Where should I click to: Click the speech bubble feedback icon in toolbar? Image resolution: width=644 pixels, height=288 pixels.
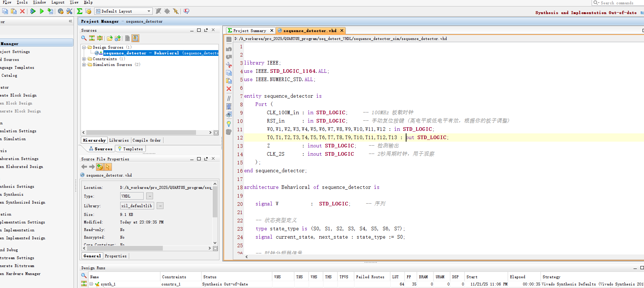186,11
